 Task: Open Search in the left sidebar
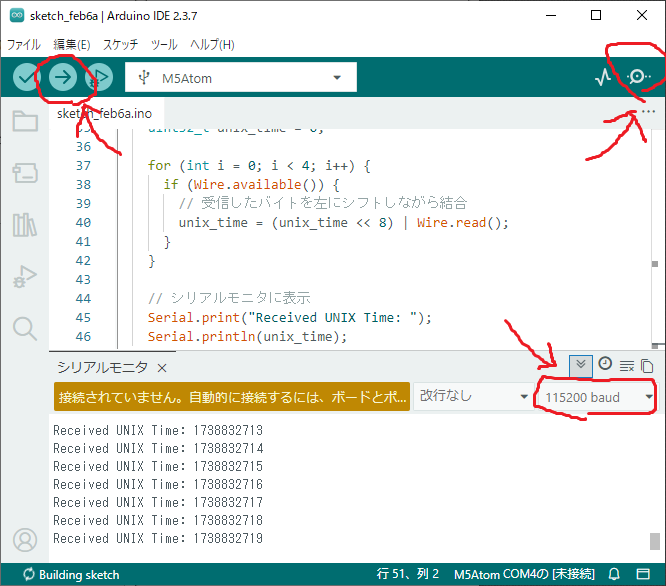(x=25, y=328)
